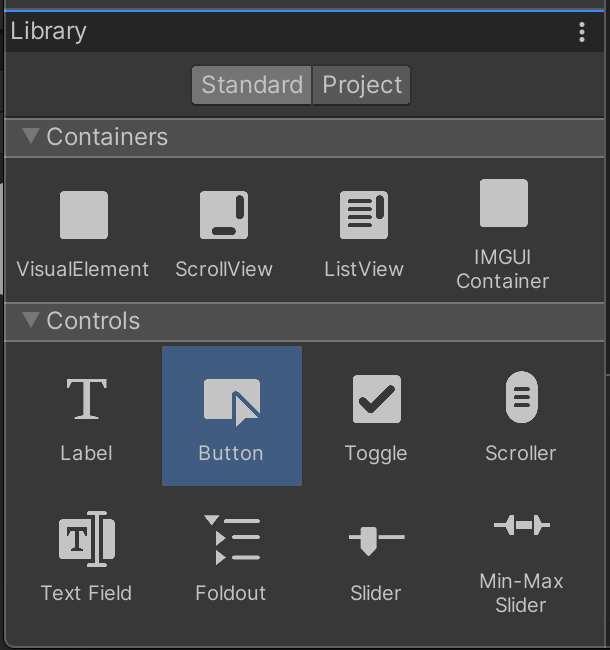Select the IMGUI Container icon

point(503,204)
